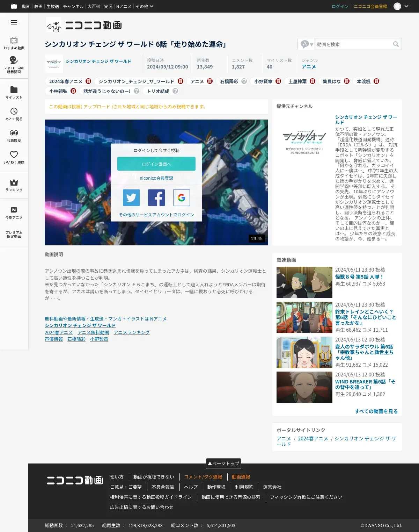Select 動画 in the top navigation

26,6
